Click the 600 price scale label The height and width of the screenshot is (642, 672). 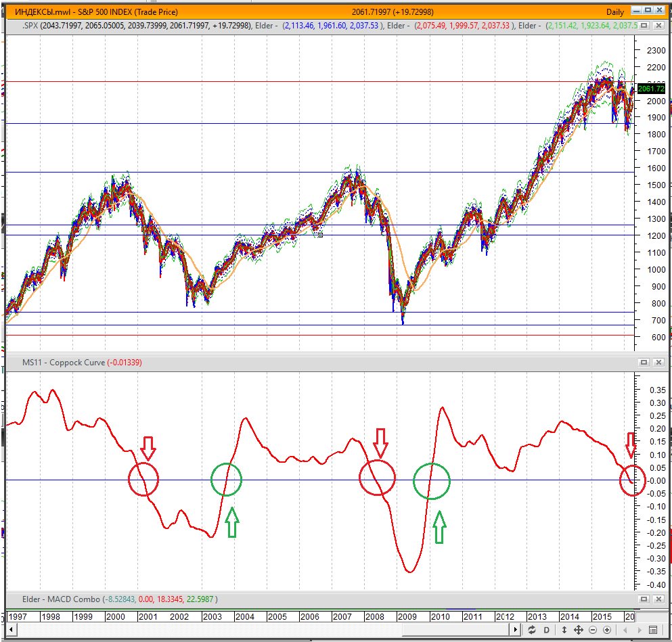[x=658, y=337]
